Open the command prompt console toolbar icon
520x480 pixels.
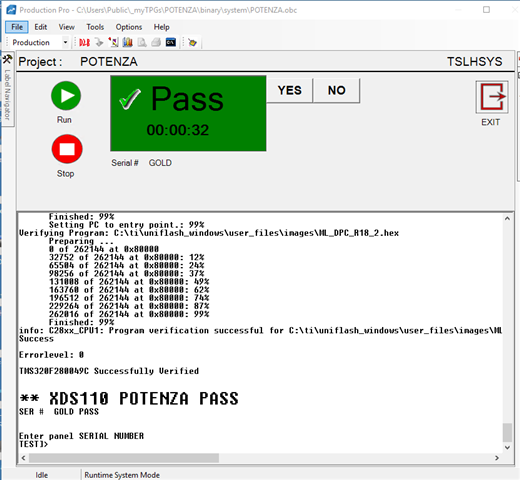tap(171, 42)
